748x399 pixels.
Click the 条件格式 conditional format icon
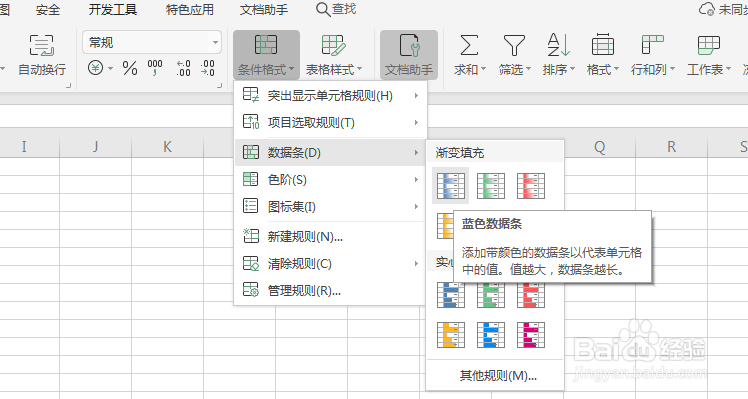pos(266,46)
